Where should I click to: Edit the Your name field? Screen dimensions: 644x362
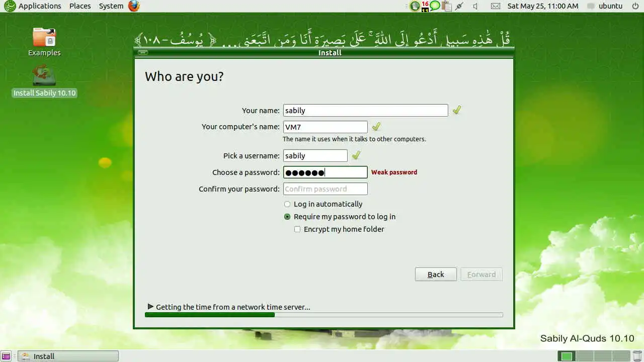point(365,110)
